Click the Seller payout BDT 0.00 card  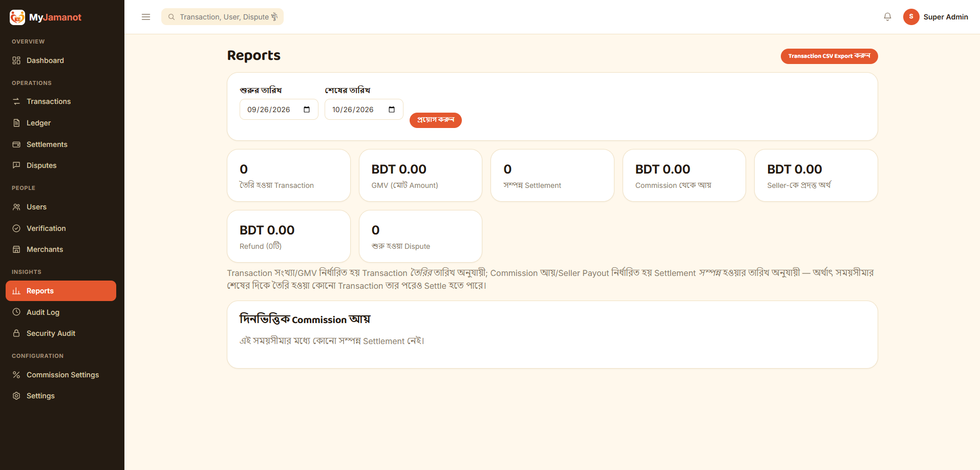(816, 176)
